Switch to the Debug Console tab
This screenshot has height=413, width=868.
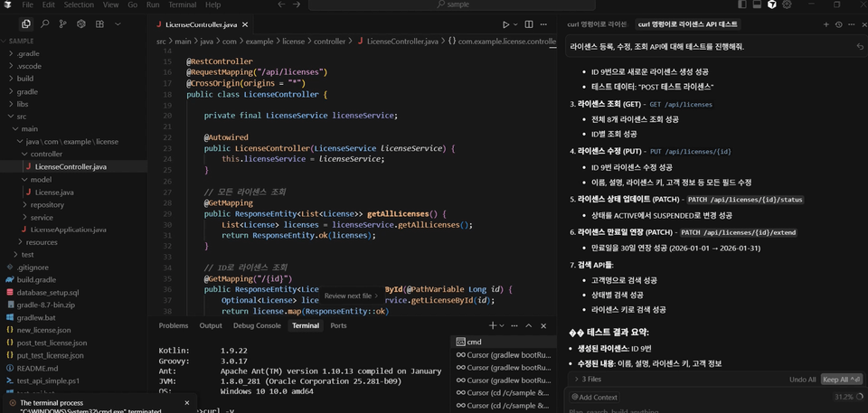pyautogui.click(x=257, y=325)
